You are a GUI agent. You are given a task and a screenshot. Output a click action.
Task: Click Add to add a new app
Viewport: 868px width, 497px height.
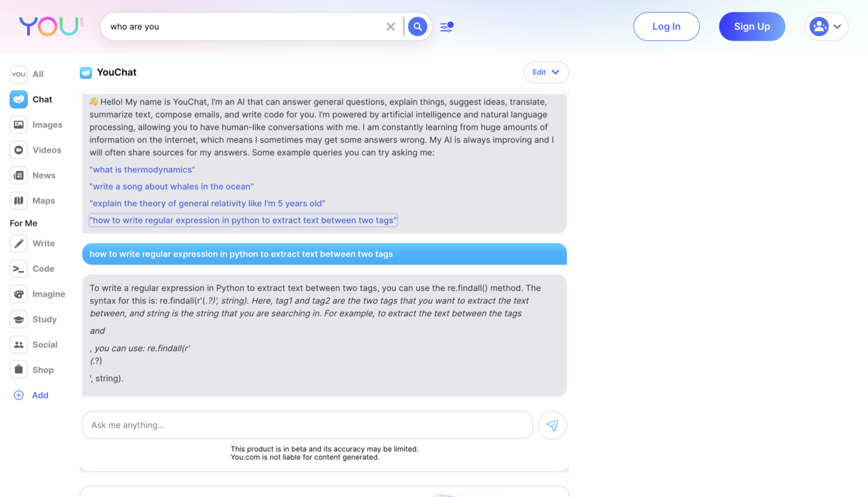(x=31, y=395)
